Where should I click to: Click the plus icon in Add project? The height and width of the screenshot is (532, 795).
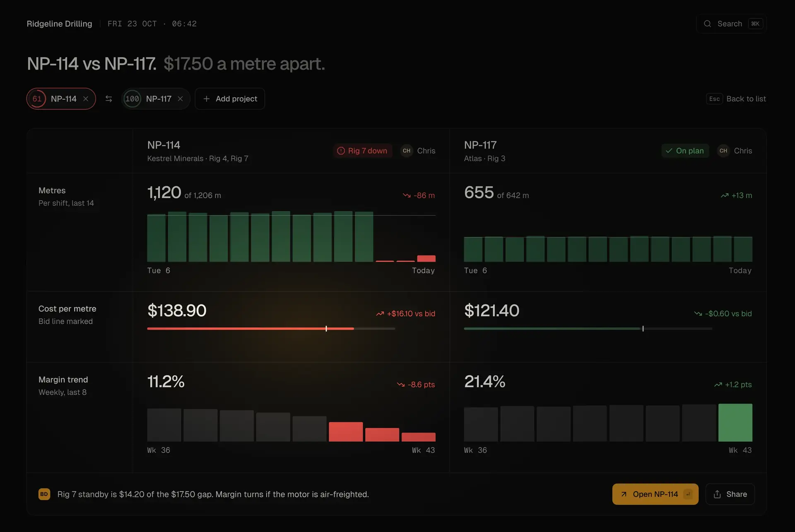tap(207, 99)
